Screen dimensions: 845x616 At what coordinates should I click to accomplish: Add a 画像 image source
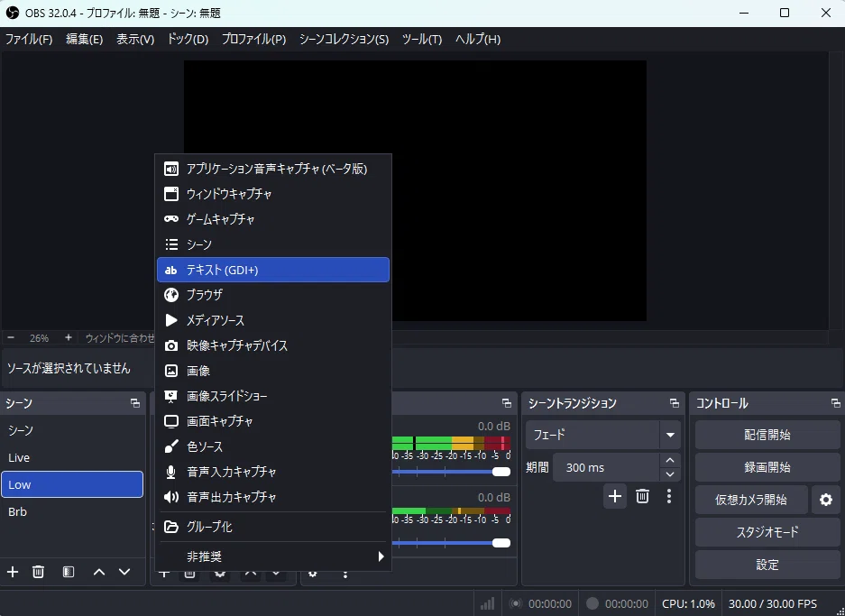click(272, 371)
